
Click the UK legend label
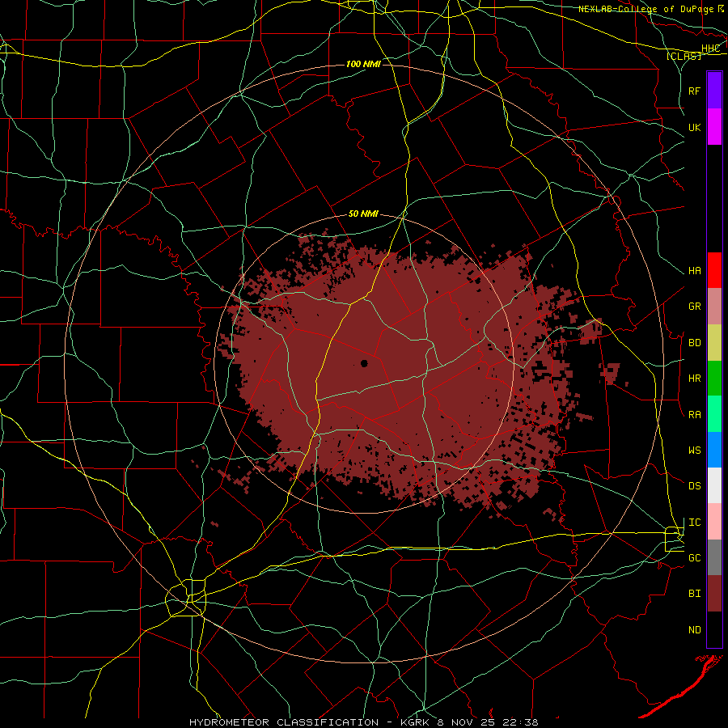click(x=695, y=127)
